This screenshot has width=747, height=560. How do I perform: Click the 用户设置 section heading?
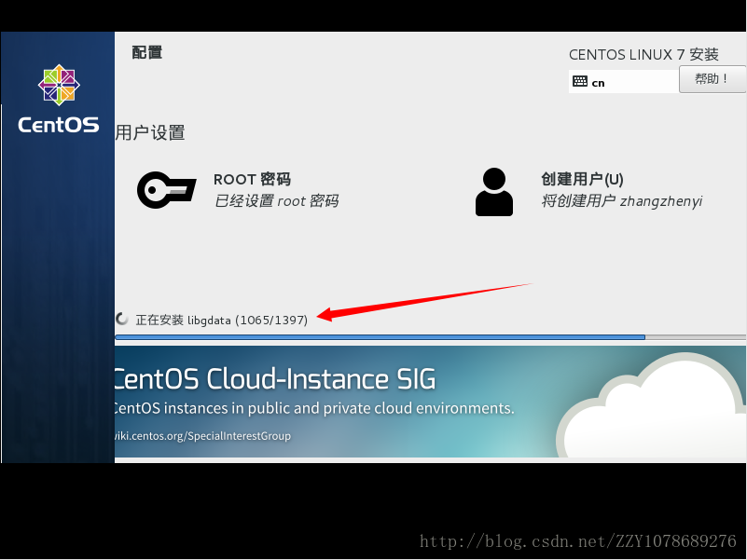[149, 132]
